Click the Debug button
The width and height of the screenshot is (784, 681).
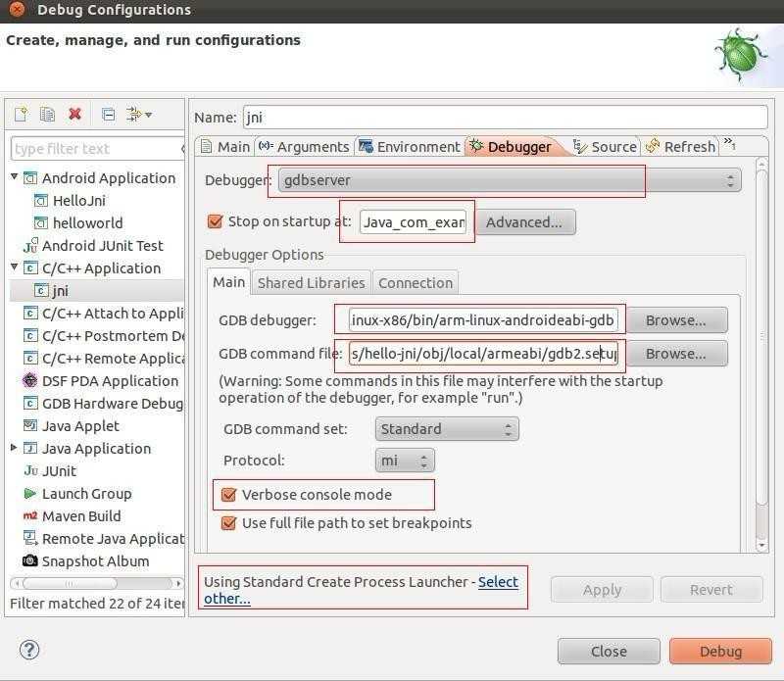coord(720,651)
